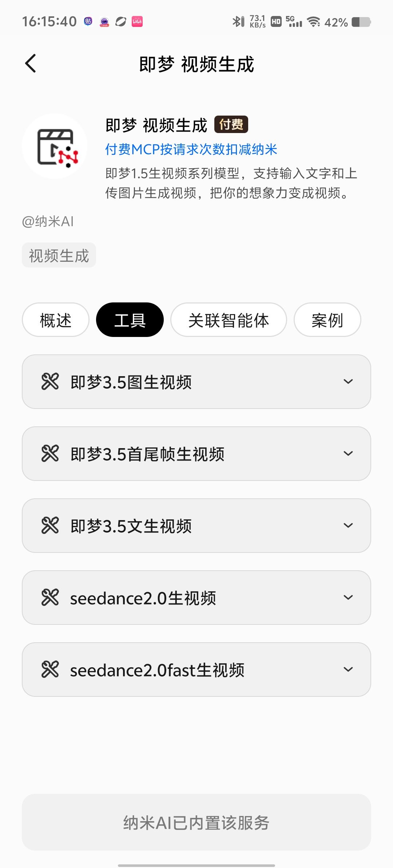
Task: Tap the tool icon beside 即梦3.5图生视频
Action: pyautogui.click(x=50, y=381)
